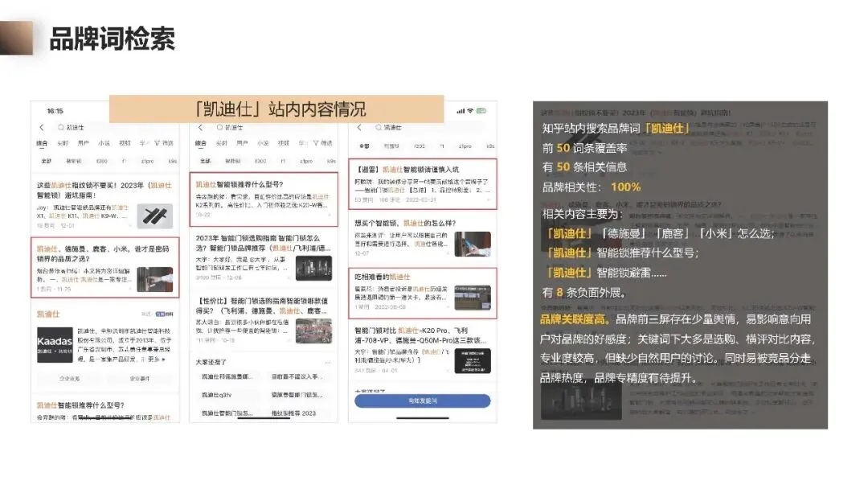Image resolution: width=868 pixels, height=489 pixels.
Task: Tap the Kaadas logo on the brand card
Action: (55, 344)
